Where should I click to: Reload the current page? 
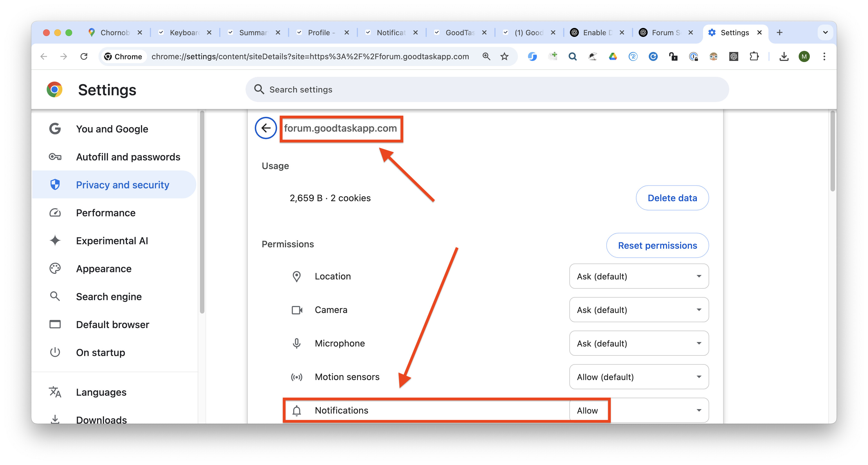tap(84, 56)
